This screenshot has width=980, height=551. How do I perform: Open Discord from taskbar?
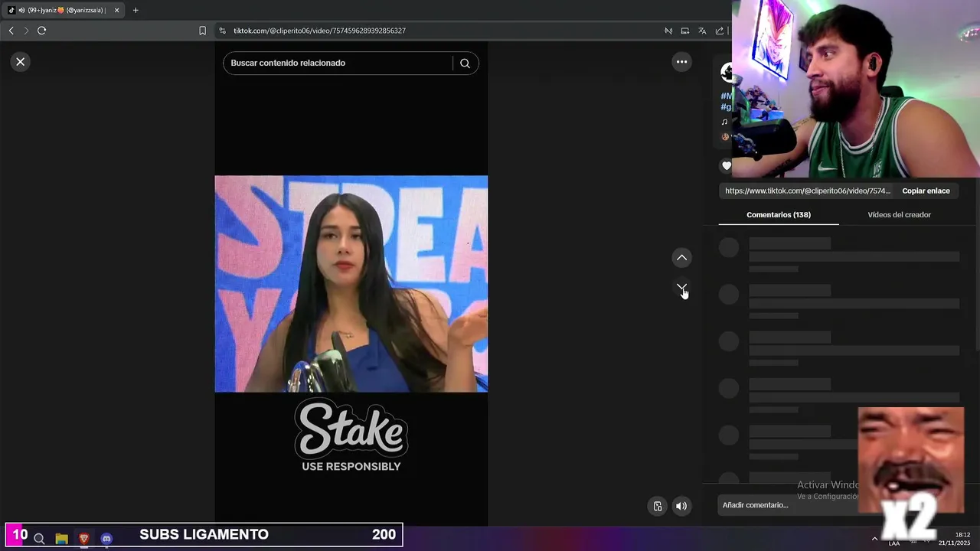pos(106,539)
